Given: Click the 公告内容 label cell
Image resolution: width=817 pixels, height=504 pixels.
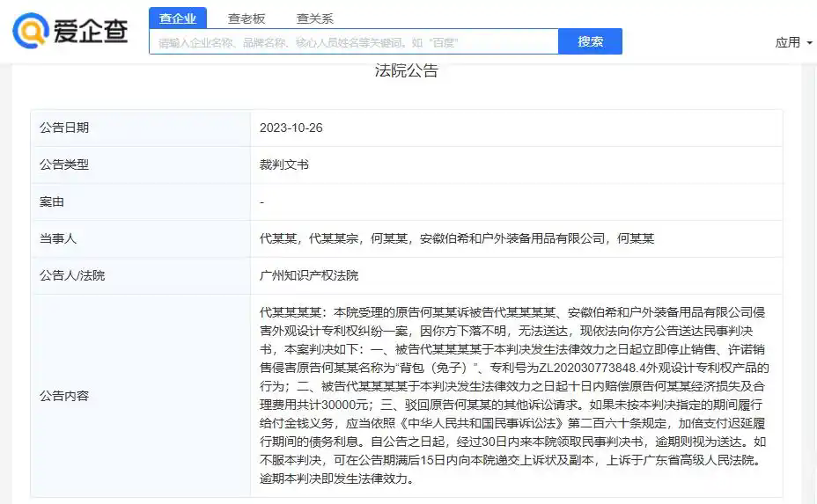Looking at the screenshot, I should (141, 396).
